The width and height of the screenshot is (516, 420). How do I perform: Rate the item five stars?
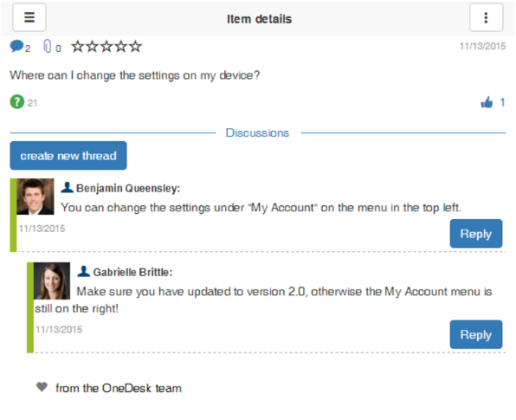click(x=135, y=47)
